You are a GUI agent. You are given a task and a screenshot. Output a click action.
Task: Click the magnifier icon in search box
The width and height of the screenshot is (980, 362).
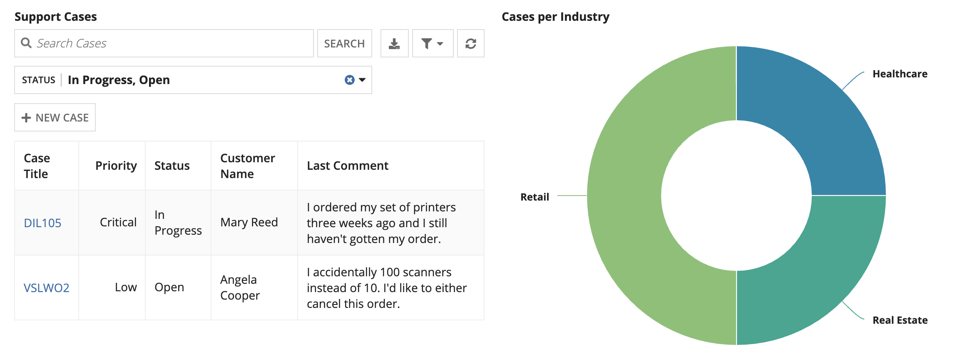point(26,43)
